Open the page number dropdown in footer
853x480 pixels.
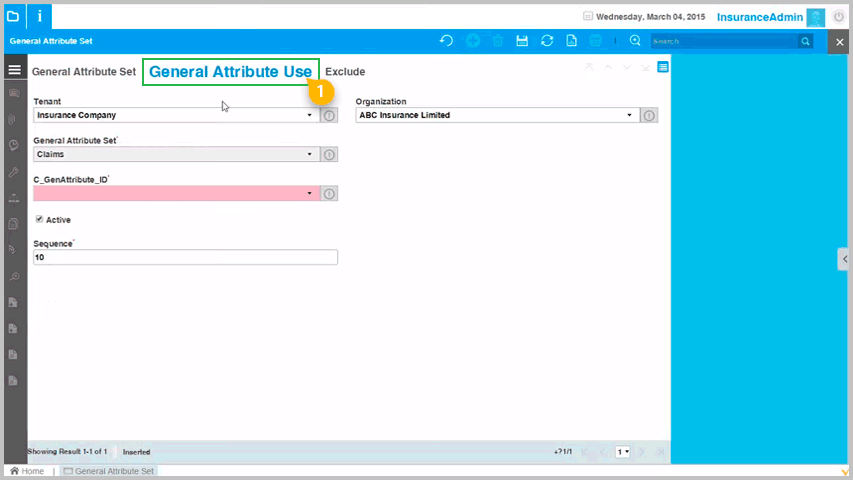pyautogui.click(x=623, y=452)
